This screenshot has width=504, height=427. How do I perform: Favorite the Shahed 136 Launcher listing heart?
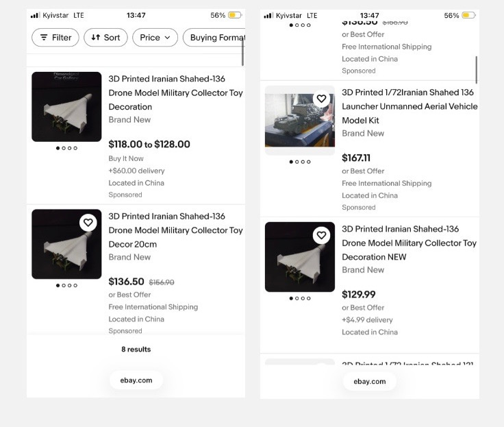321,99
